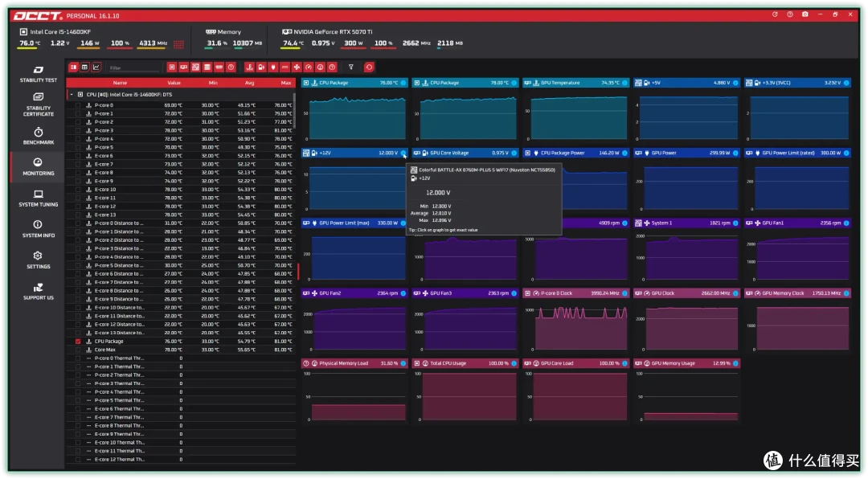Take a screenshot with camera icon

(x=805, y=14)
